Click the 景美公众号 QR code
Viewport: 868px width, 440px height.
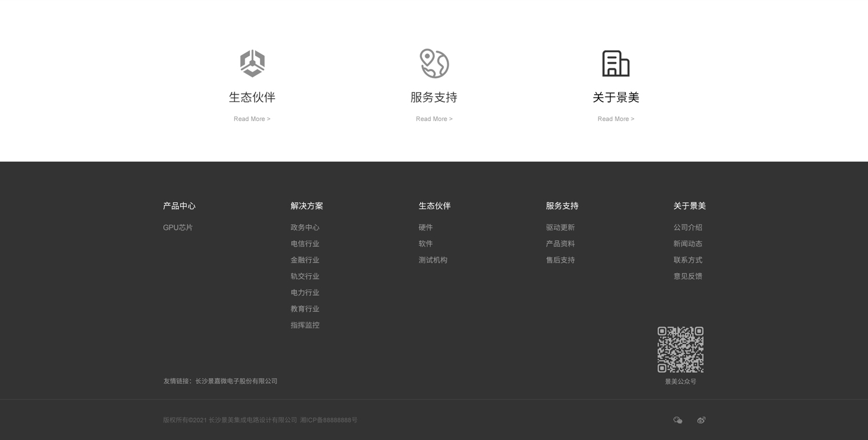click(x=681, y=349)
